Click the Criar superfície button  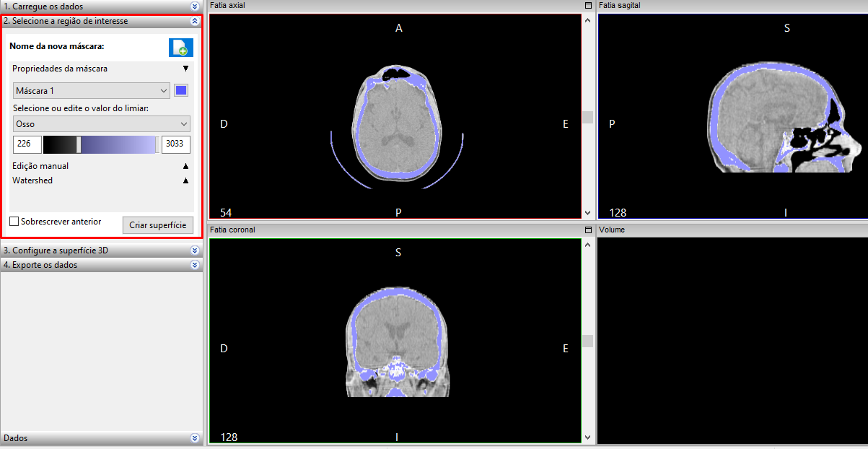tap(158, 225)
